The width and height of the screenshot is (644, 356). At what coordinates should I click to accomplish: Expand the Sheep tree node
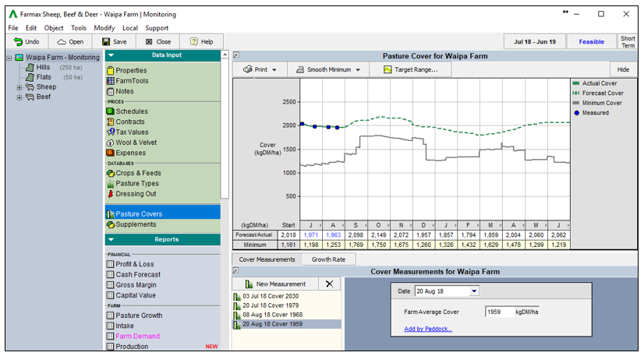pyautogui.click(x=19, y=87)
